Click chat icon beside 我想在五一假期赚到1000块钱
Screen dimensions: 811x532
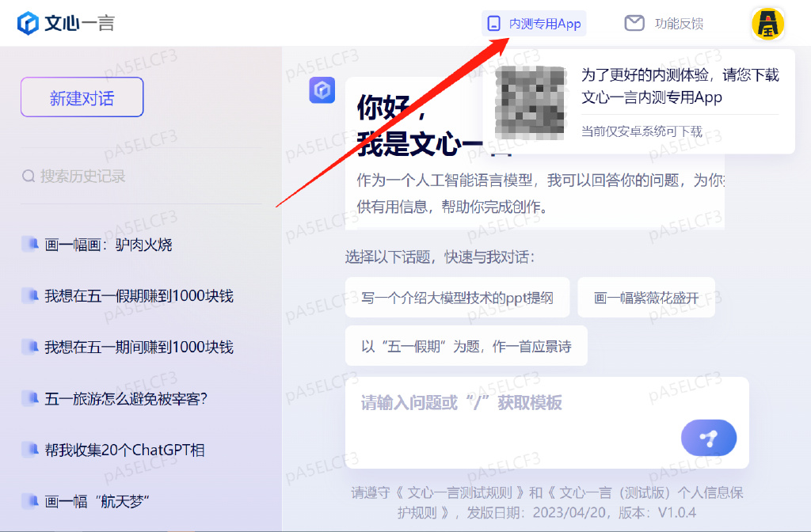pos(30,295)
